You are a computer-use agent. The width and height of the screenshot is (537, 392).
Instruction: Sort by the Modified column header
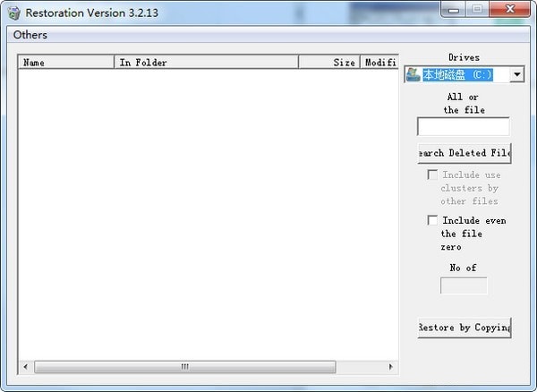(379, 63)
